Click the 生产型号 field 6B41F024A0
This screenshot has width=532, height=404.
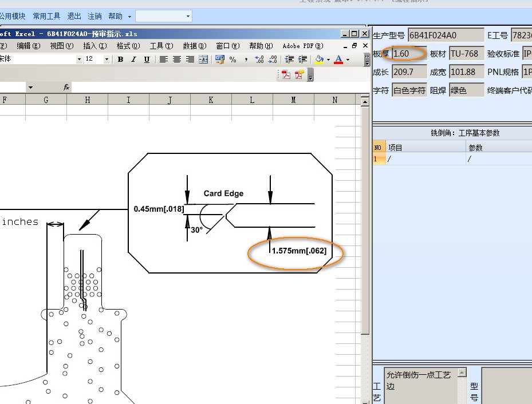tap(446, 35)
